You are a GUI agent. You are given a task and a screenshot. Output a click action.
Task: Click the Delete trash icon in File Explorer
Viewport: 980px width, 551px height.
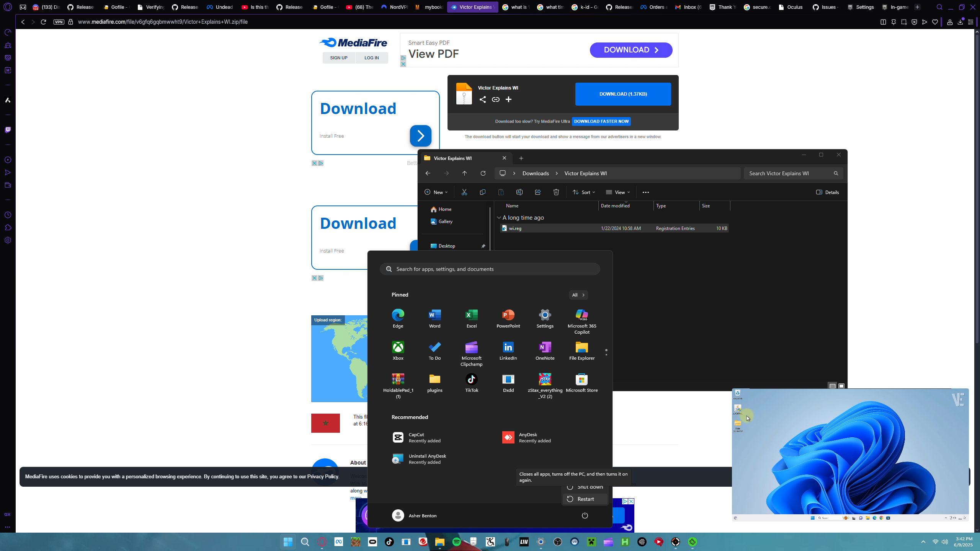click(556, 192)
